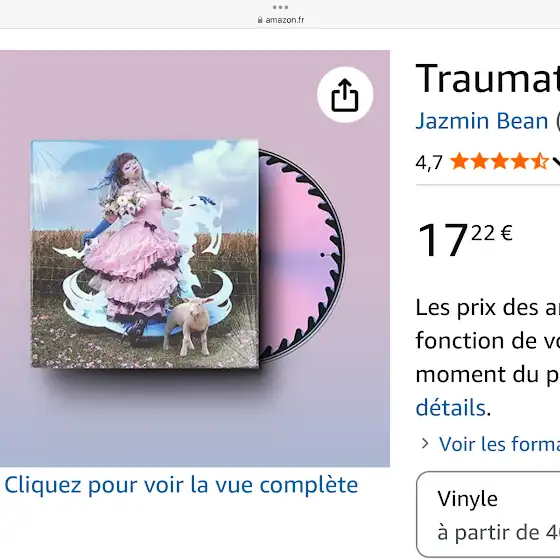Click the 4,7 rating score
Image resolution: width=560 pixels, height=560 pixels.
pyautogui.click(x=429, y=163)
